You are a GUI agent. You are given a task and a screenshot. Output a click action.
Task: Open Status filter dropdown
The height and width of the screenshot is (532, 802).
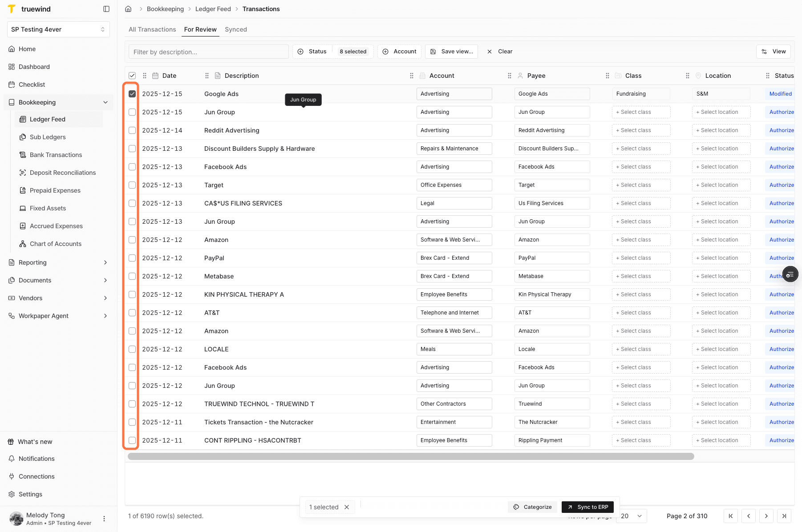tap(333, 52)
